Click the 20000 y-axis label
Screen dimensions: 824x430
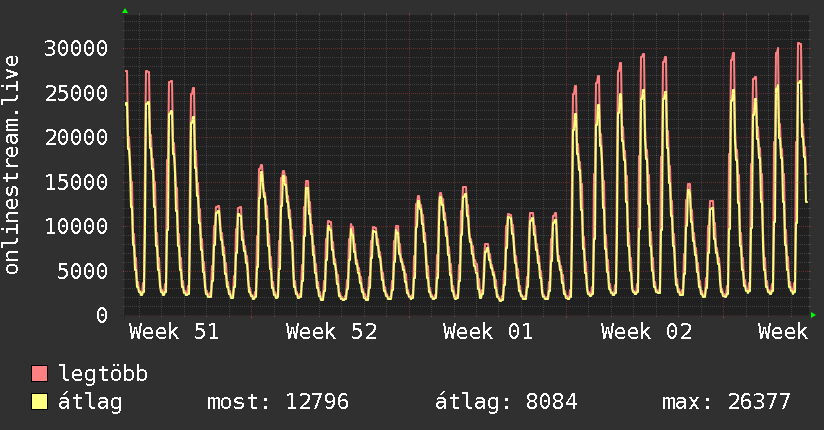pyautogui.click(x=76, y=138)
